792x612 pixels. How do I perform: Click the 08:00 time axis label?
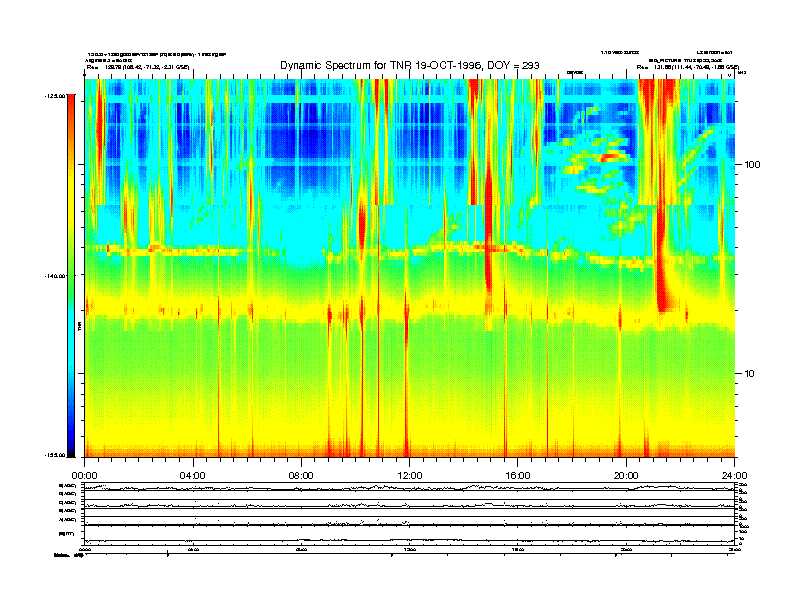(x=301, y=476)
